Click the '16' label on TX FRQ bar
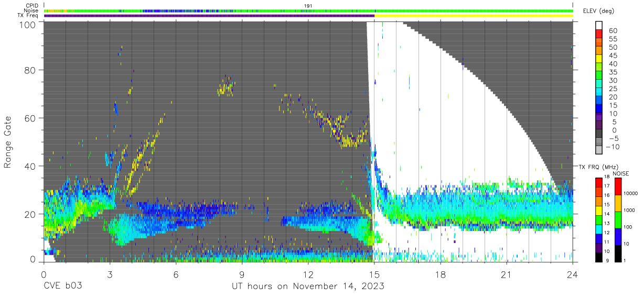Viewport: 644px width, 297px height. [606, 195]
